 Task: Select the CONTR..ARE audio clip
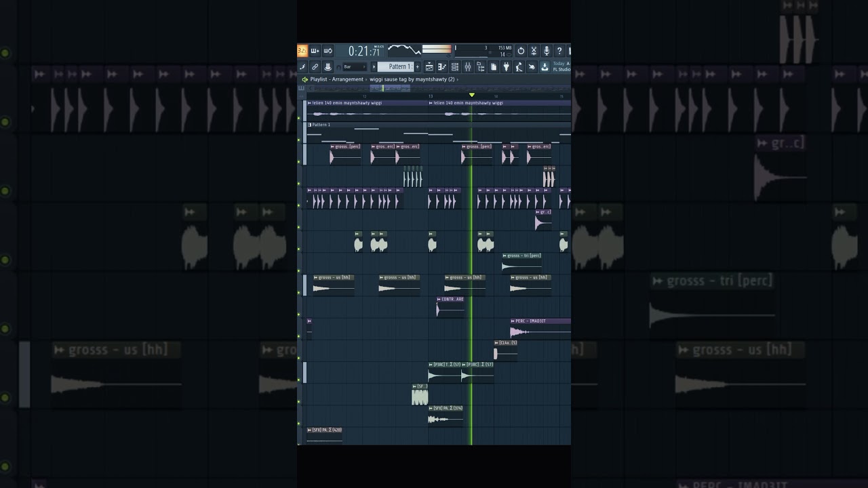coord(450,307)
